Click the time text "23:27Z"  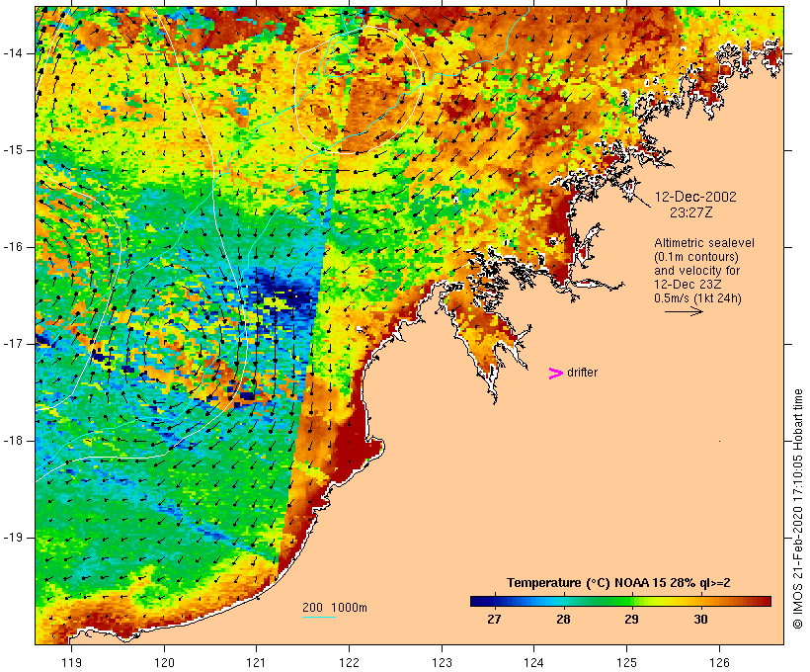[x=691, y=212]
